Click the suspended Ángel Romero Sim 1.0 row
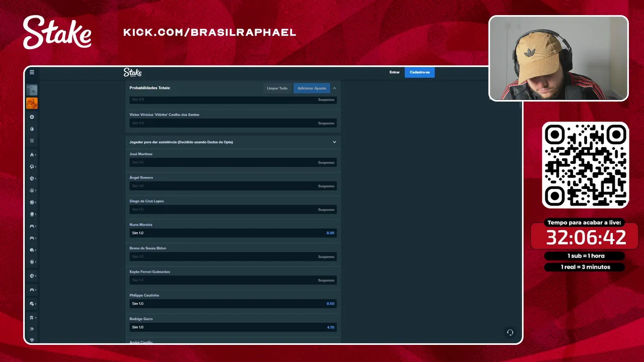 point(233,186)
